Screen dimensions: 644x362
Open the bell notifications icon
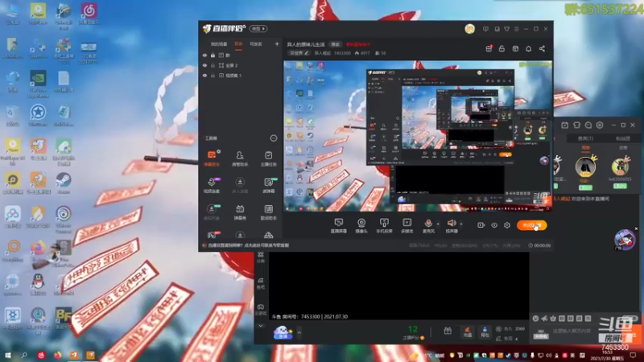click(x=529, y=48)
